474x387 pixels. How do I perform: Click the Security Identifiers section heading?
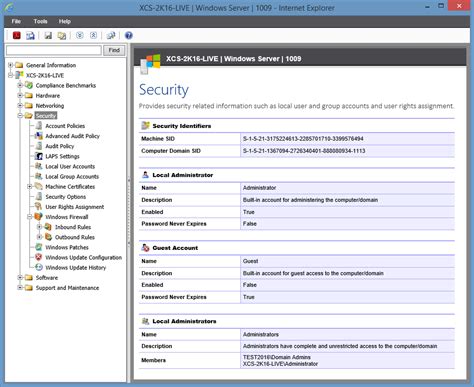[182, 126]
